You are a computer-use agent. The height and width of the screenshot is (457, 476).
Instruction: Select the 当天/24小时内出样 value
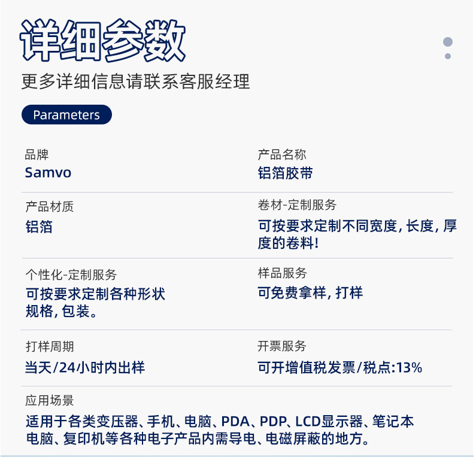click(84, 367)
